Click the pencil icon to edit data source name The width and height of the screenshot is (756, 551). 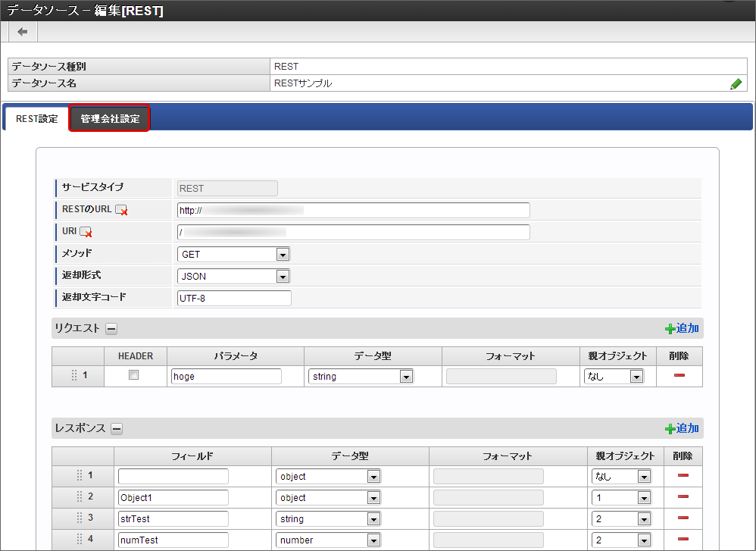[736, 84]
